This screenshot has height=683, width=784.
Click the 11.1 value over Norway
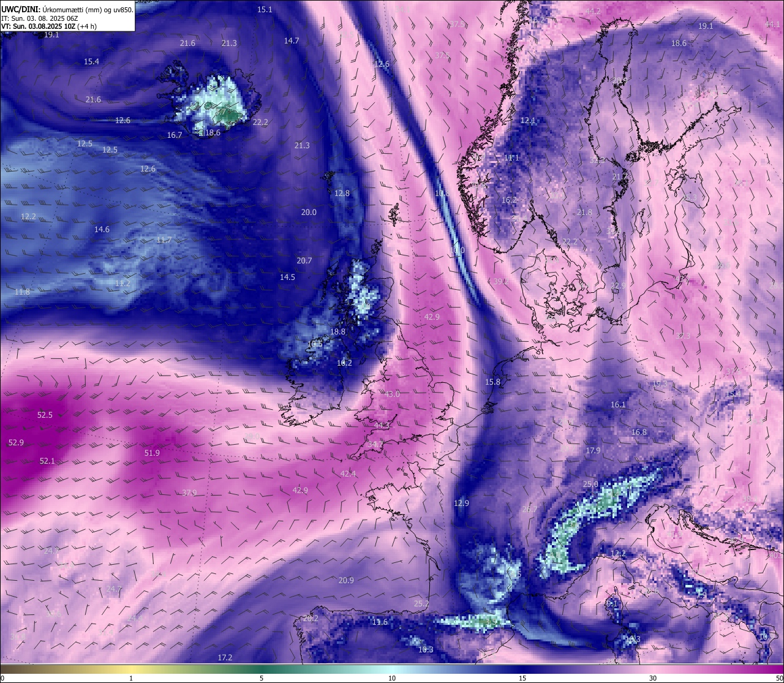tap(511, 157)
